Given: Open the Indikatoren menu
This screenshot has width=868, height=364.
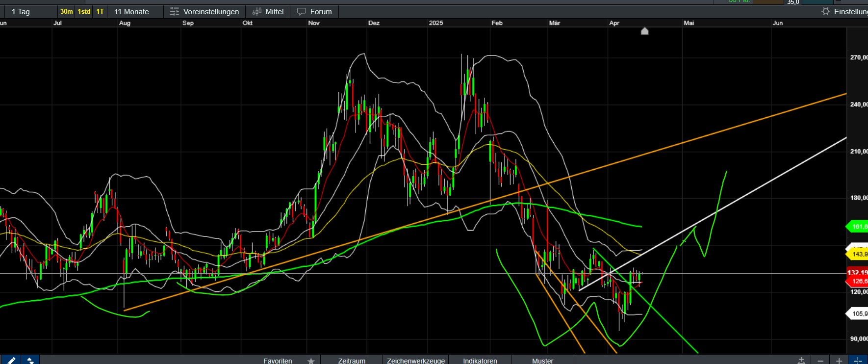Looking at the screenshot, I should coord(480,361).
